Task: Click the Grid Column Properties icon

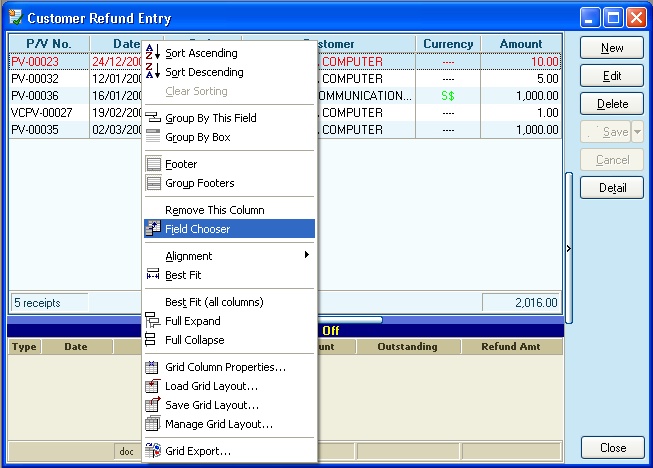Action: [x=152, y=367]
